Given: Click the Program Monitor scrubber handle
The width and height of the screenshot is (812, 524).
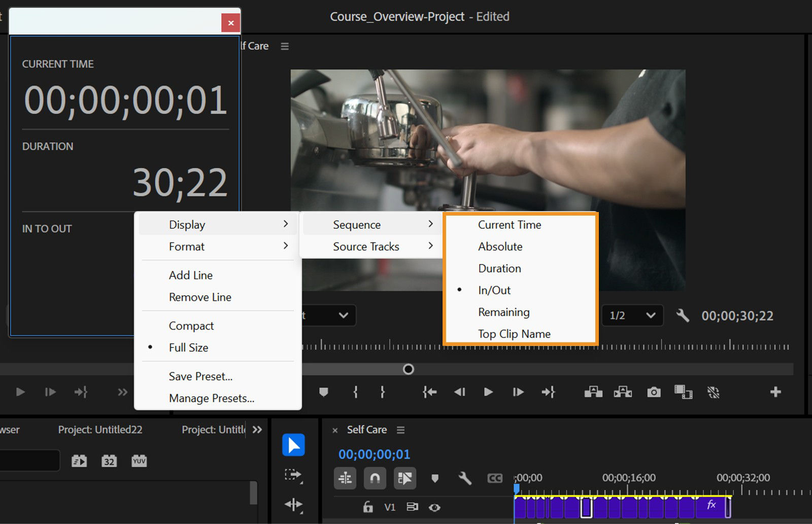Looking at the screenshot, I should [x=408, y=369].
